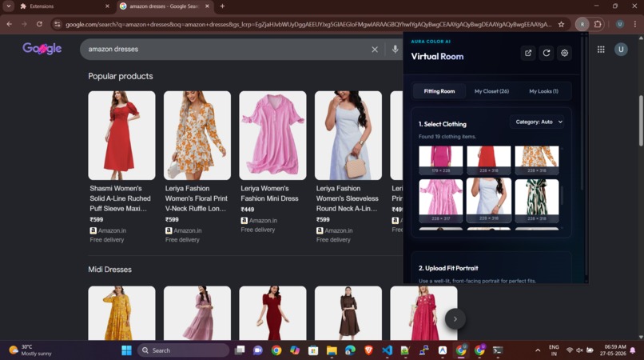Open the Terminal from taskbar
The height and width of the screenshot is (360, 644).
[498, 350]
